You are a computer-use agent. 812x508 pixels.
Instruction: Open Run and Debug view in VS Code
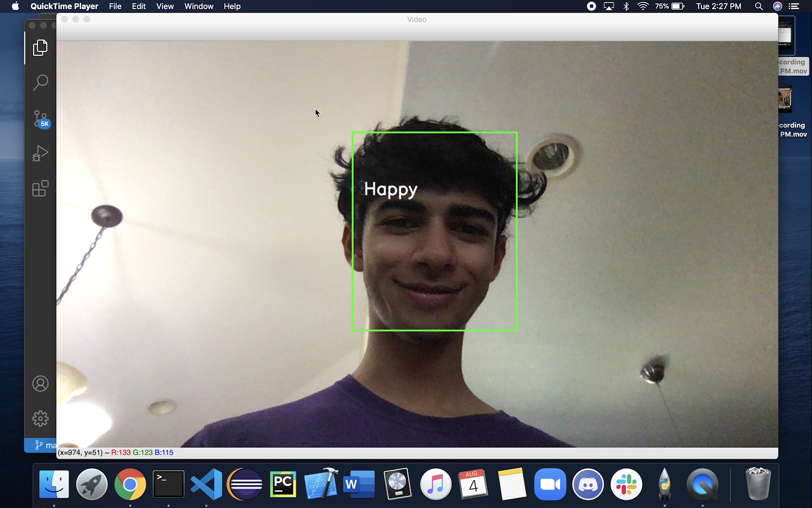click(x=40, y=153)
